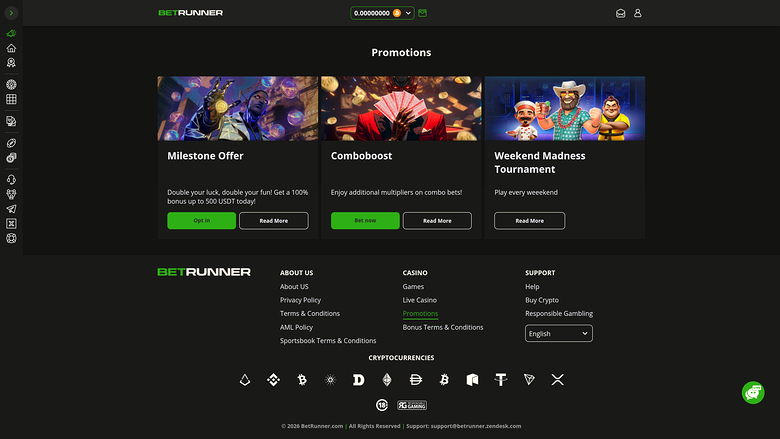
Task: Open the About US footer link
Action: click(x=294, y=287)
